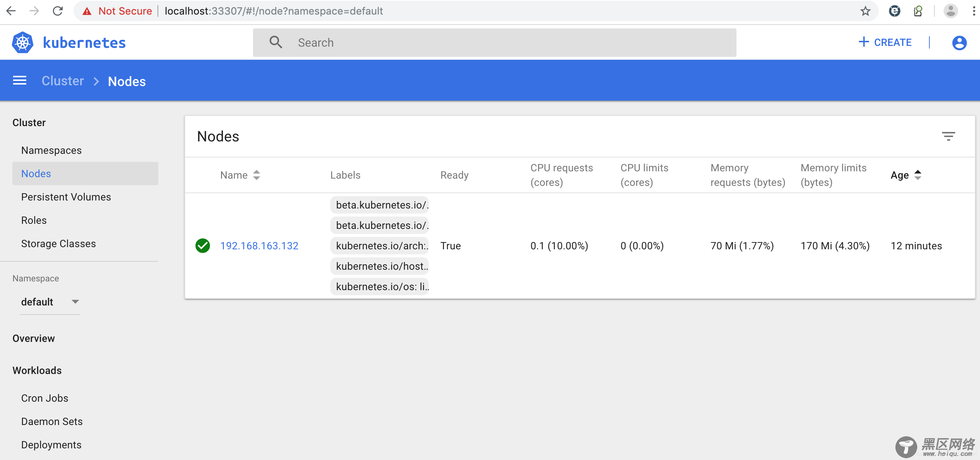Viewport: 980px width, 460px height.
Task: Click the search magnifier icon
Action: [276, 42]
